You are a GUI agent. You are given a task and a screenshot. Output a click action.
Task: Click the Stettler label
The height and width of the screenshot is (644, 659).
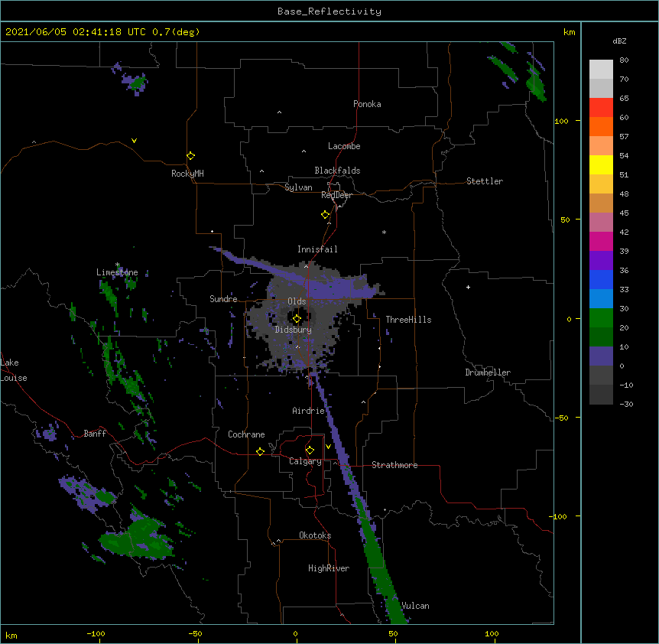485,181
